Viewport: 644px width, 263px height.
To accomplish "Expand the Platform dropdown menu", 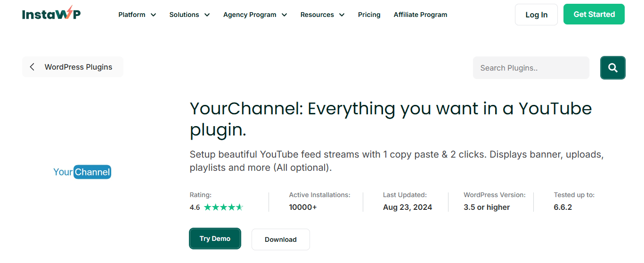I will [137, 15].
